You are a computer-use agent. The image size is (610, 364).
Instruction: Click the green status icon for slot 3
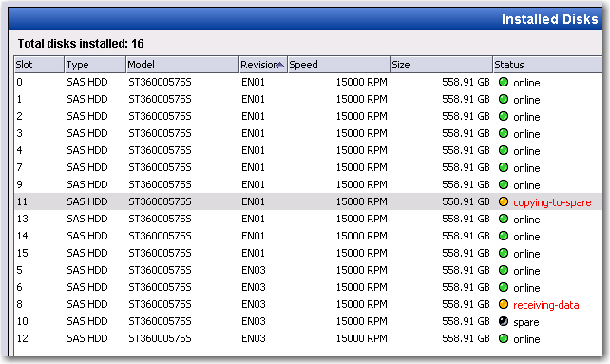[x=504, y=133]
